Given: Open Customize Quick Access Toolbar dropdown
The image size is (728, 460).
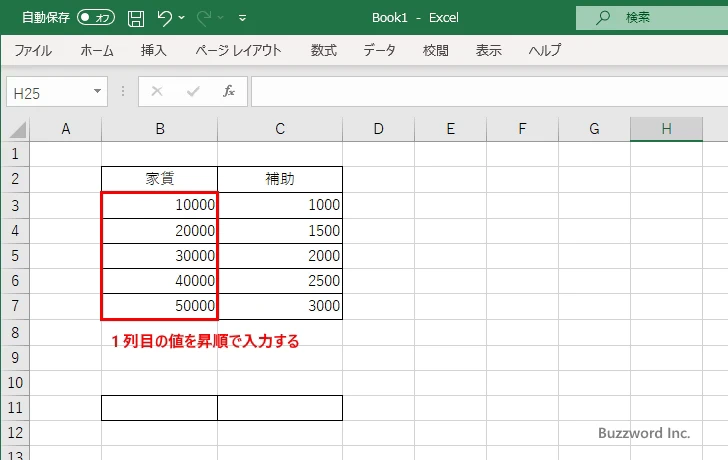Looking at the screenshot, I should pyautogui.click(x=242, y=18).
